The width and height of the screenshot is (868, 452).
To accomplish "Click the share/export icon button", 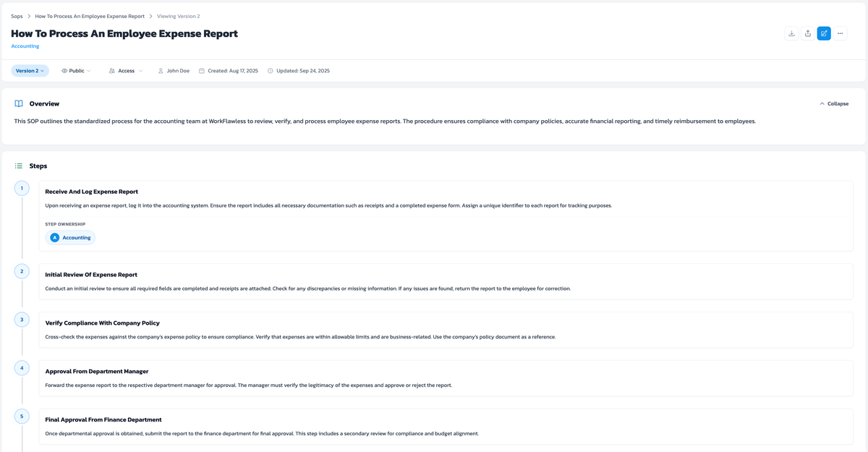I will [808, 33].
